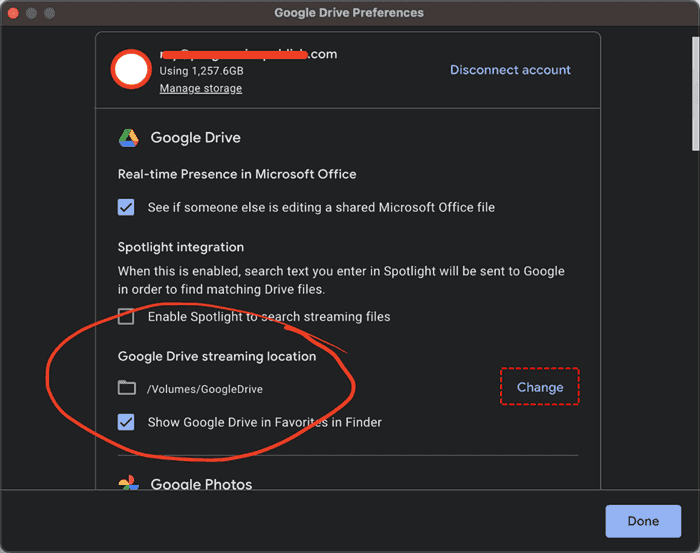This screenshot has width=700, height=553.
Task: Click the Google Drive Preferences title bar
Action: pyautogui.click(x=349, y=13)
